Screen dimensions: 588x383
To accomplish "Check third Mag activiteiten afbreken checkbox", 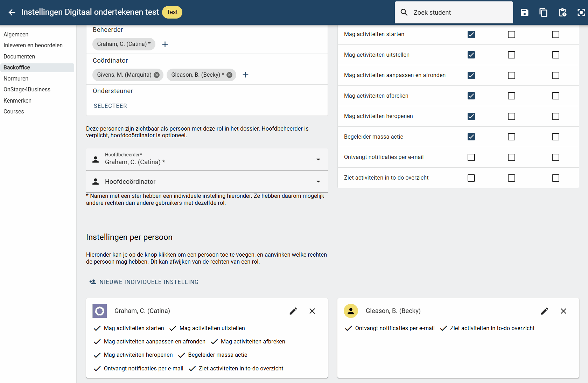I will (x=556, y=96).
